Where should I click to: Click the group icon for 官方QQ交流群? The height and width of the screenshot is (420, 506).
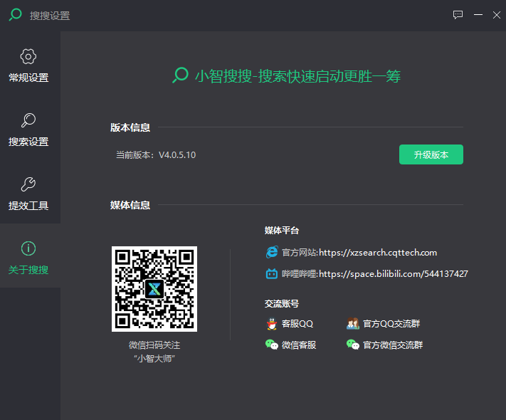click(x=353, y=323)
